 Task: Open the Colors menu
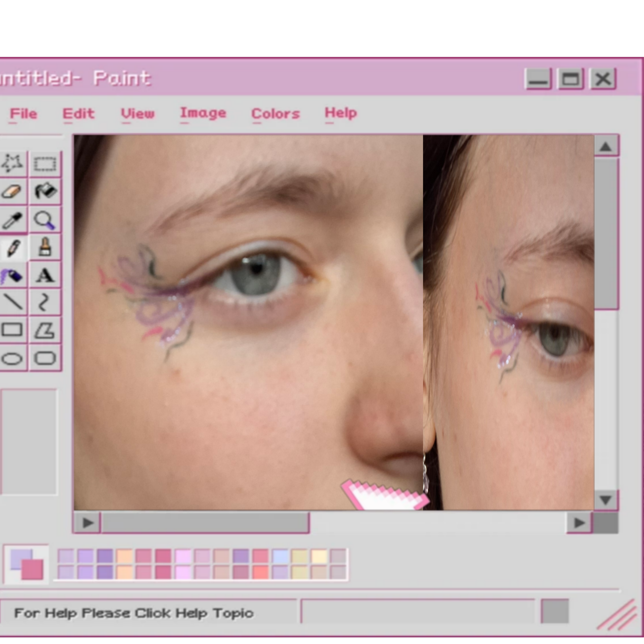275,114
